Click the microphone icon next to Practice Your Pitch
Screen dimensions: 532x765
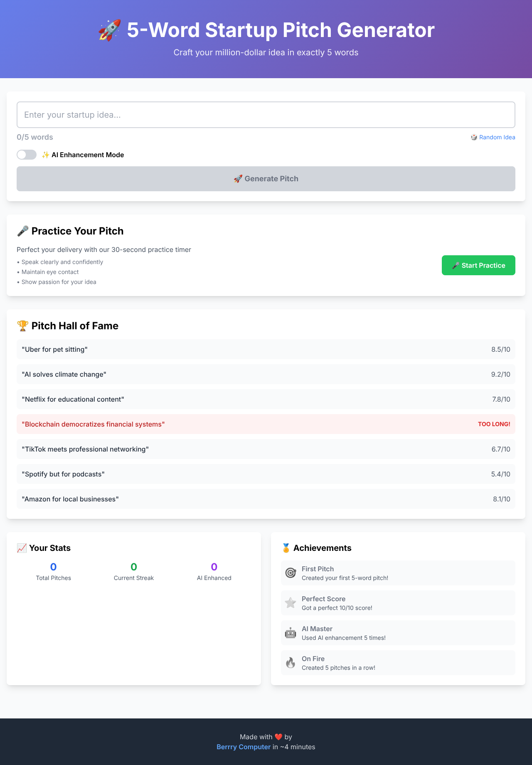[x=23, y=231]
